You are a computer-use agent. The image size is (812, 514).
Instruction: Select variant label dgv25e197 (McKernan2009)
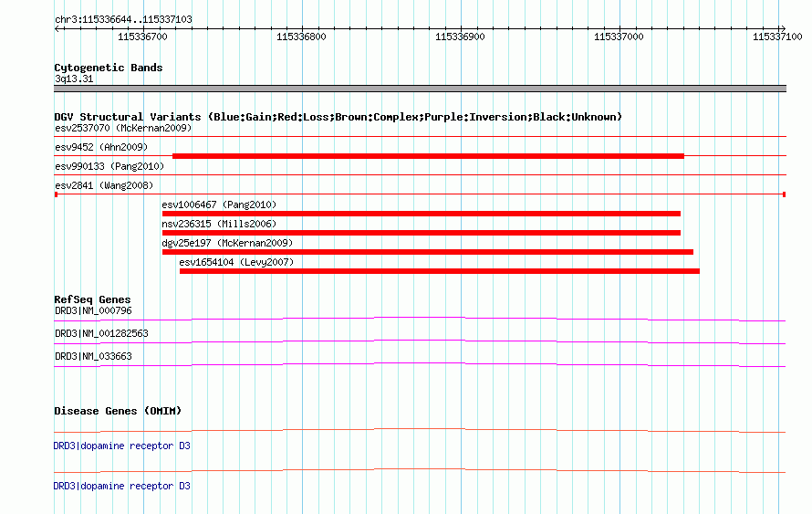[227, 243]
